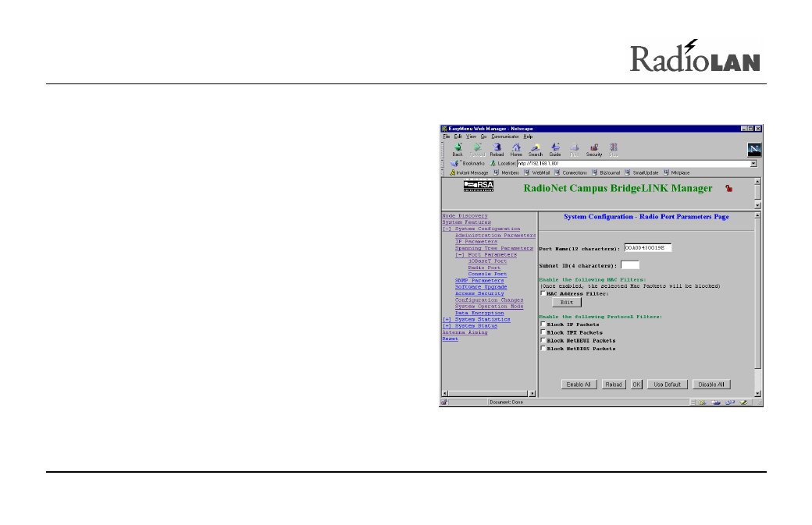The image size is (812, 525).
Task: Open Instant Message in personal toolbar
Action: pos(469,172)
